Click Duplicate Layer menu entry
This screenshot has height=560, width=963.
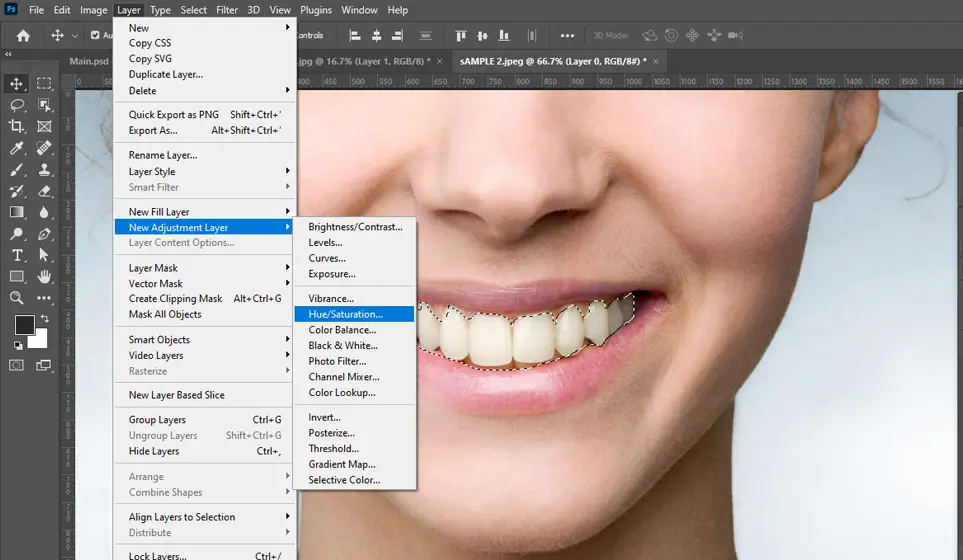[x=204, y=74]
